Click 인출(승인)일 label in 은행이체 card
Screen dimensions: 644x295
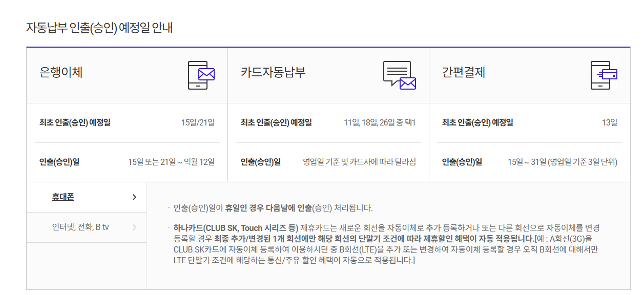(59, 162)
